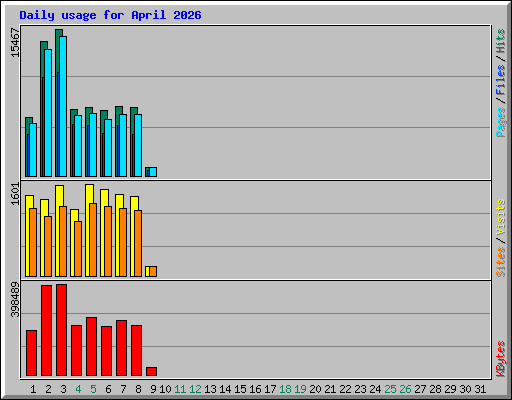Click the short red KBytes bar for day 9

151,371
